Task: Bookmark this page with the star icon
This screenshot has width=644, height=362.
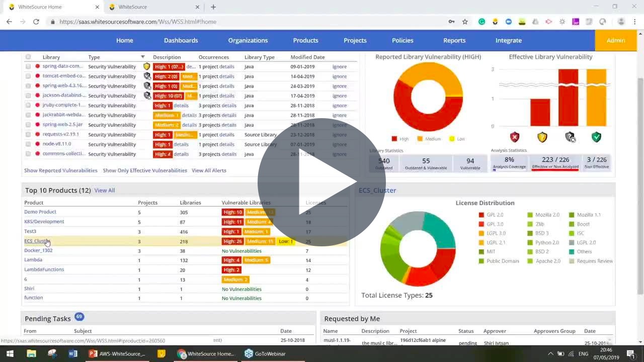Action: click(465, 22)
